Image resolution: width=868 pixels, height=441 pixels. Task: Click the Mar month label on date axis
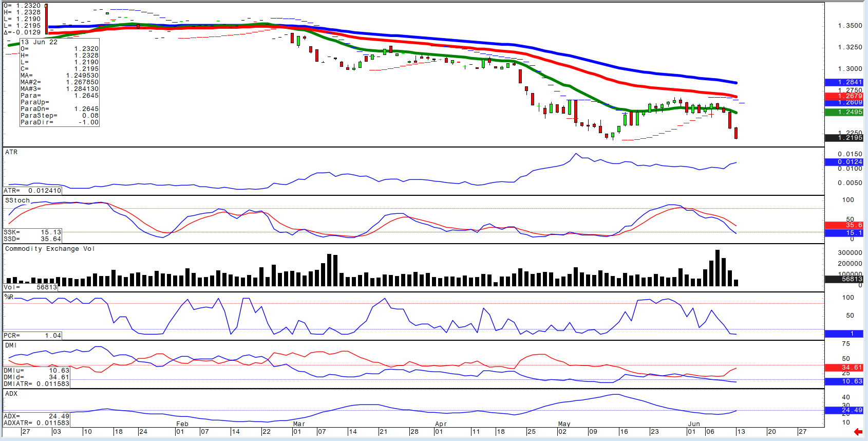(299, 424)
